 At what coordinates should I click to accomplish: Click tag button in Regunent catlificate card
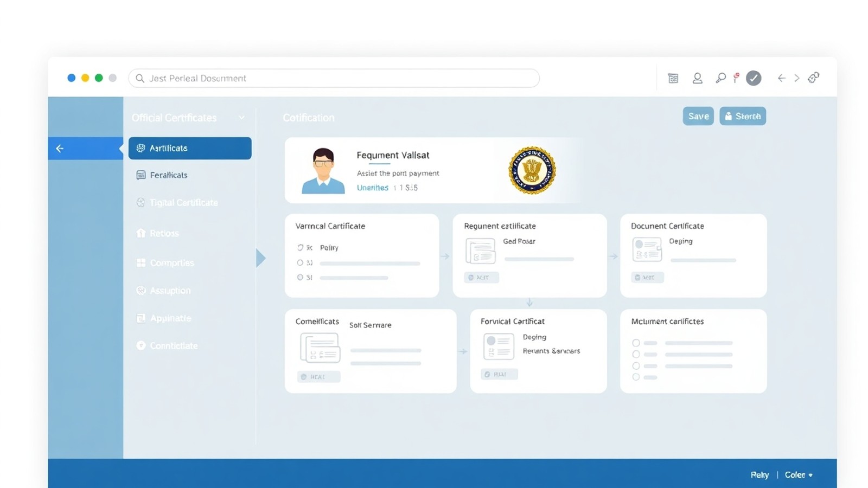point(481,278)
